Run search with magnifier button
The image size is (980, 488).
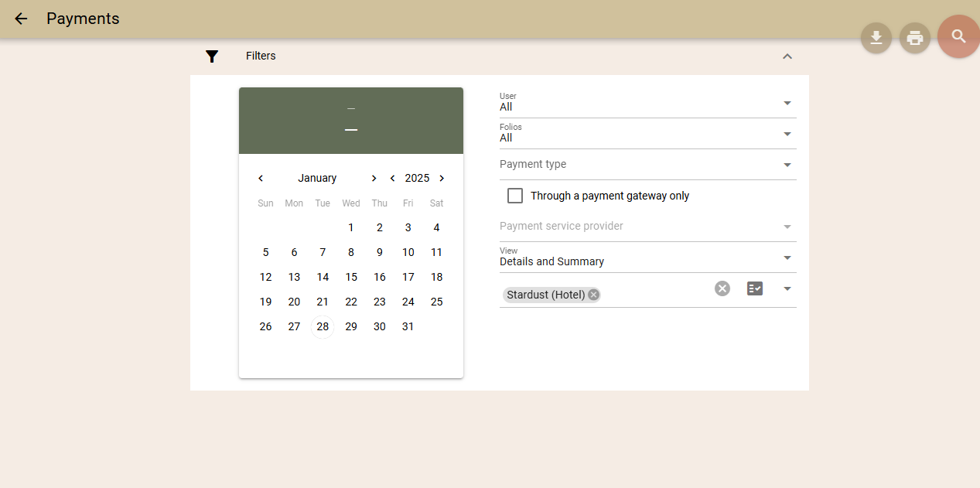pos(959,36)
